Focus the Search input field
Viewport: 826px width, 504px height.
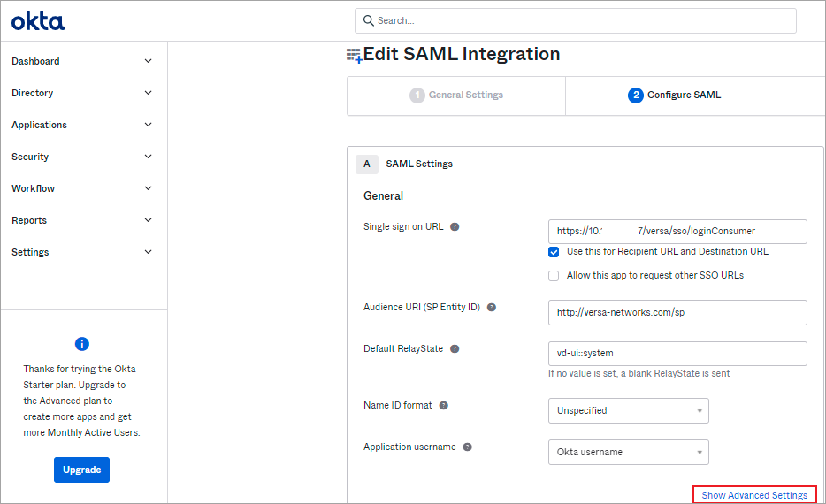(576, 20)
